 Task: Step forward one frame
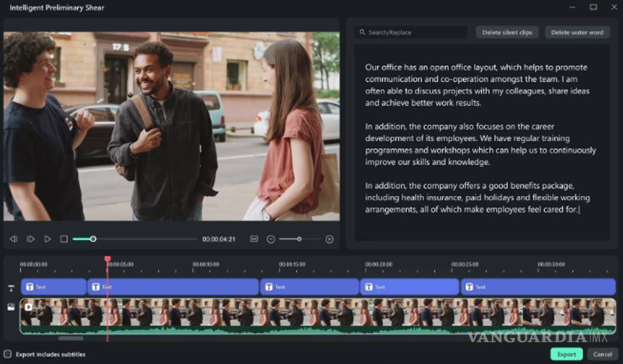point(31,239)
